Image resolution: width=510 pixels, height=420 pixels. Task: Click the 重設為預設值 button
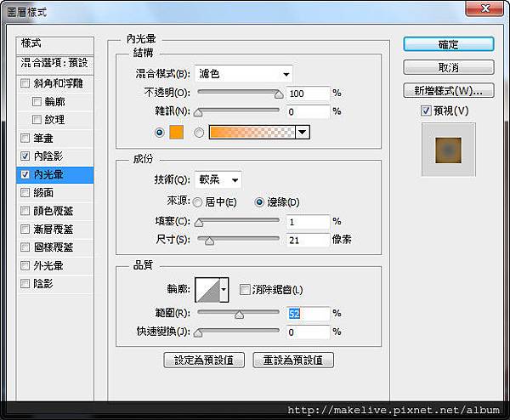click(293, 360)
